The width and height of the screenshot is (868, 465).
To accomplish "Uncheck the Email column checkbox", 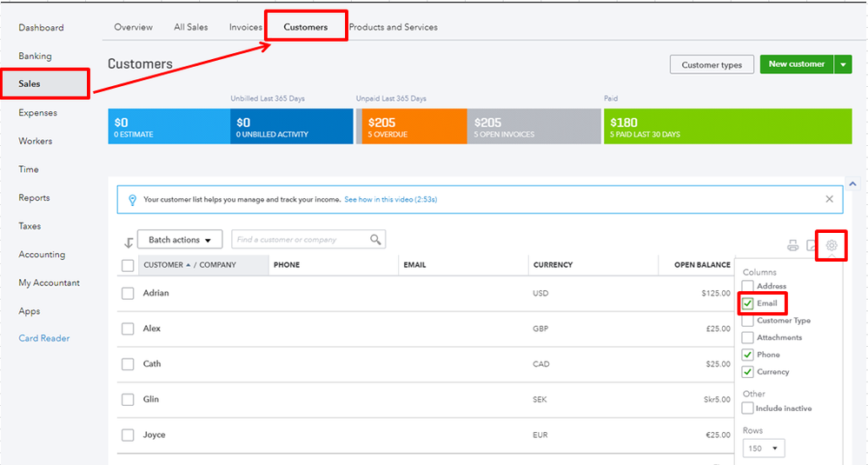I will tap(748, 303).
